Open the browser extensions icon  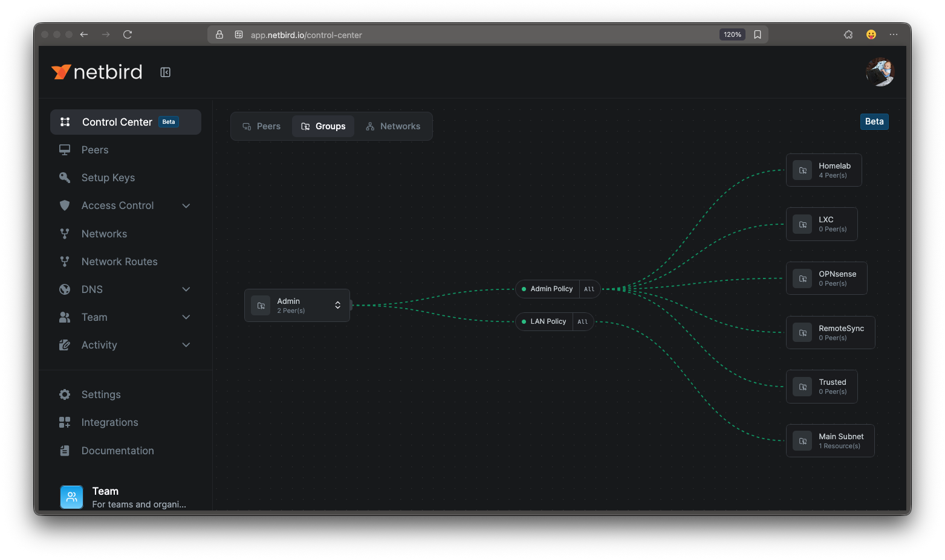(x=848, y=34)
